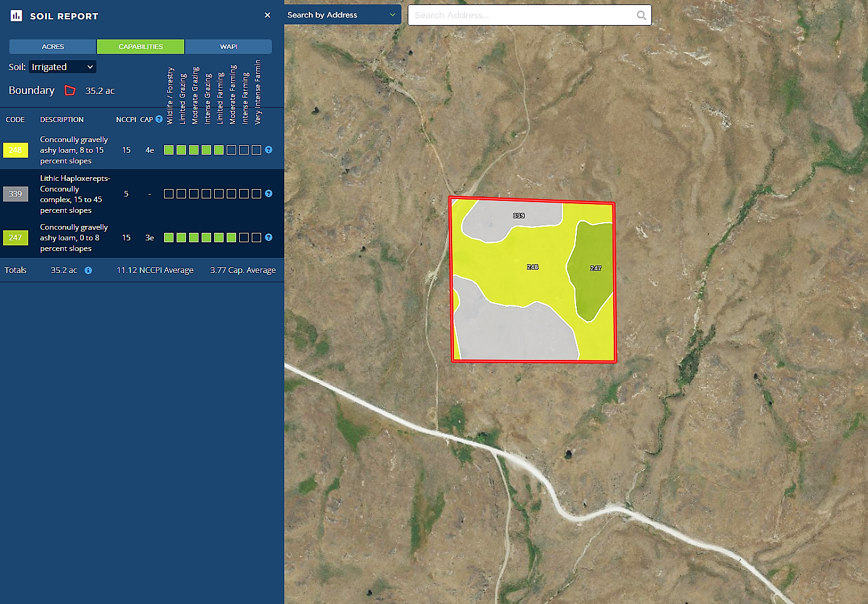Click help icon on soil 247 row
This screenshot has width=868, height=604.
click(269, 237)
